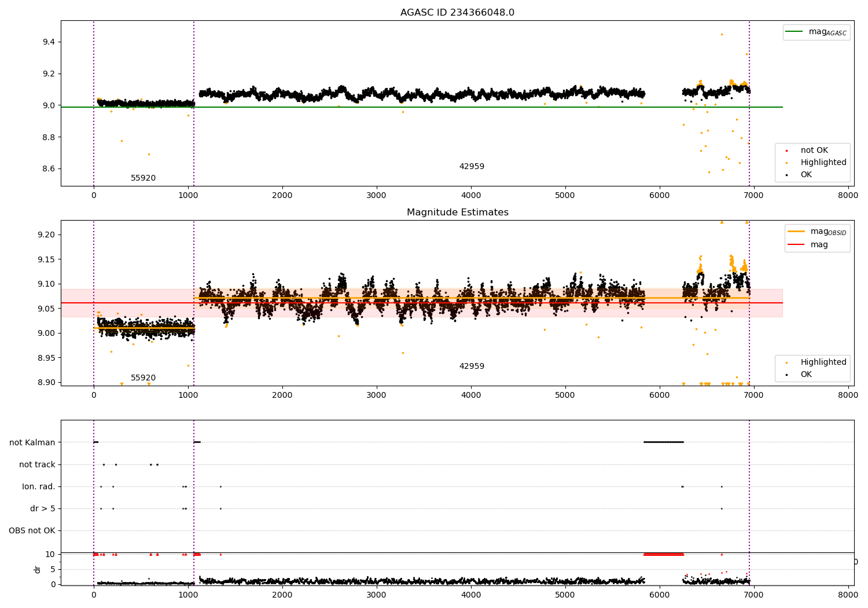Click the 10 tick on dr axis

click(50, 555)
